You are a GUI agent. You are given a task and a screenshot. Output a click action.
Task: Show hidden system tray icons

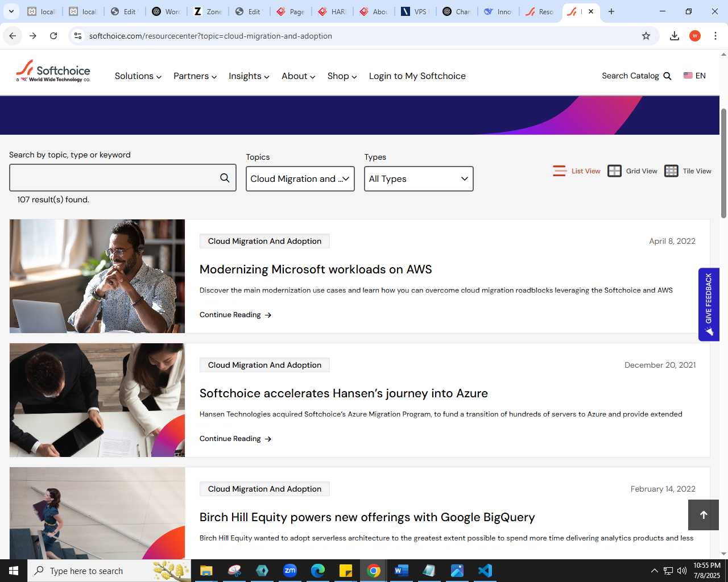(x=654, y=571)
